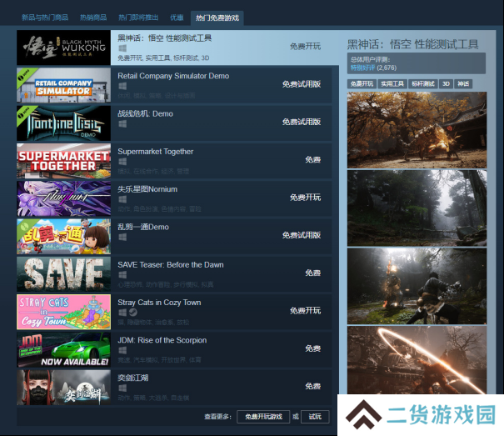Click the Black Myth Wukong capsule image
504x436 pixels.
pyautogui.click(x=63, y=48)
